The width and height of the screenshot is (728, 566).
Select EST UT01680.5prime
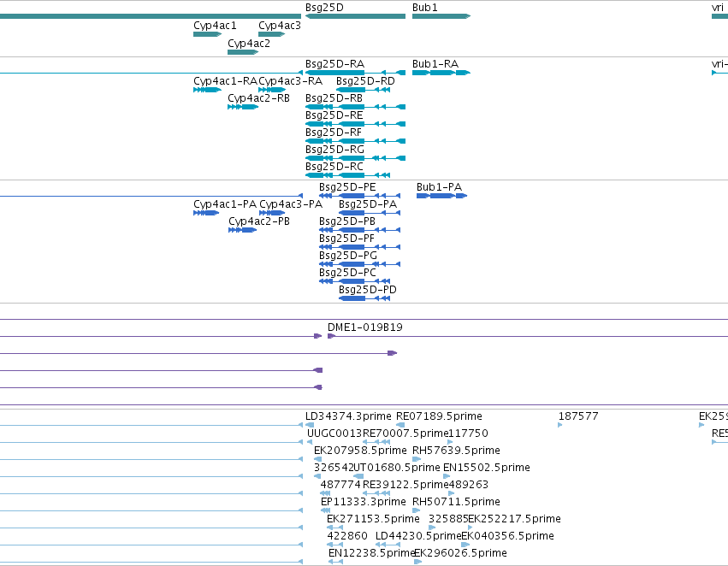(x=358, y=476)
